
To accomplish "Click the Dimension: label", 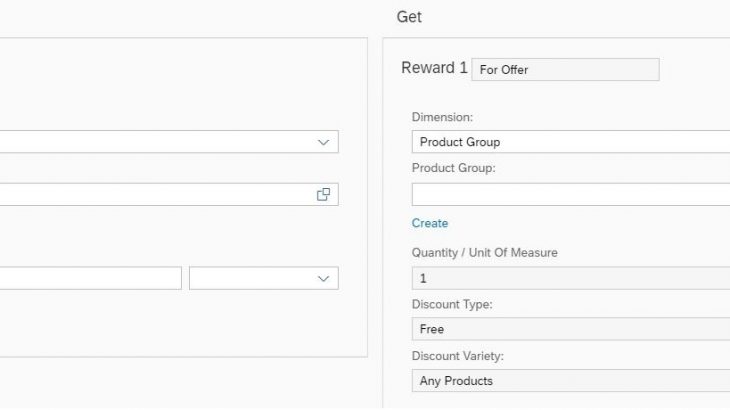I will pyautogui.click(x=442, y=117).
